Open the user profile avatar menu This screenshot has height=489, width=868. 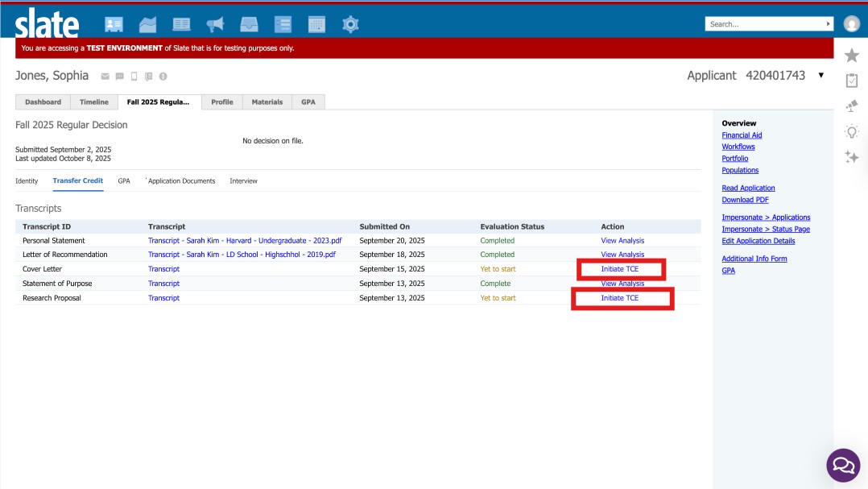point(851,24)
